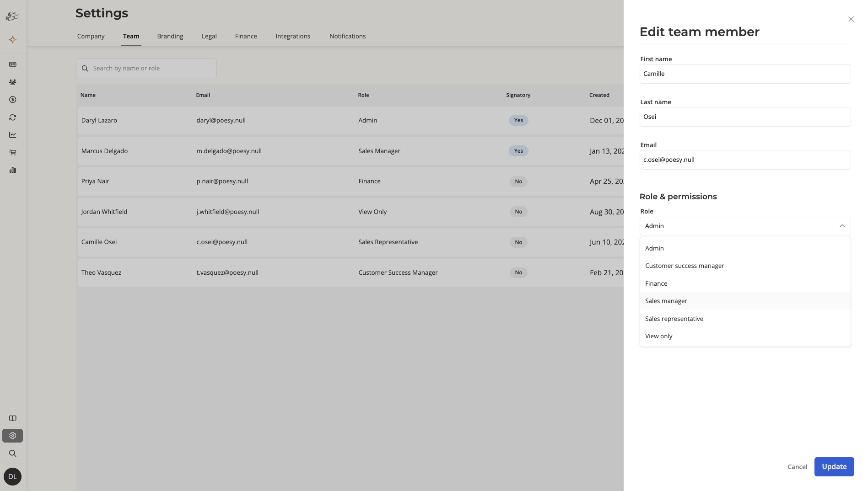Open the book documentation icon in sidebar

click(13, 418)
